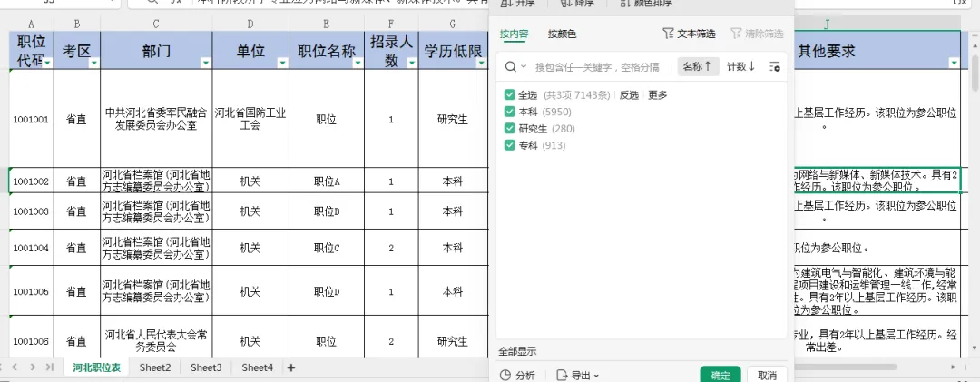980x382 pixels.
Task: Open the Sheet3 tab
Action: click(x=206, y=367)
